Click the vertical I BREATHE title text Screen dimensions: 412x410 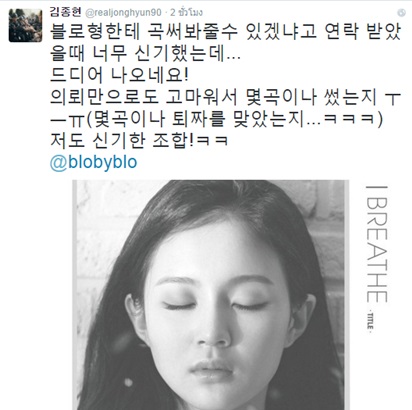377,244
